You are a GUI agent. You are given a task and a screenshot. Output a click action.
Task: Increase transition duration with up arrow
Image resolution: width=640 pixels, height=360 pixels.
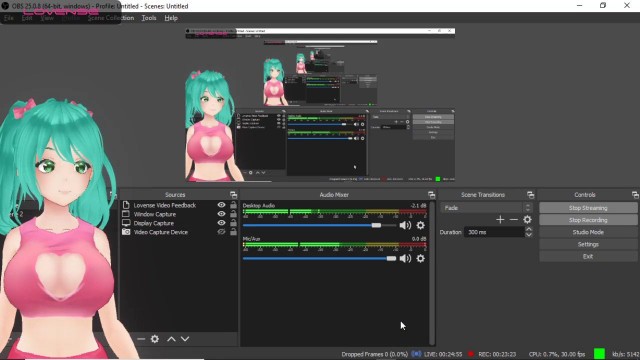pyautogui.click(x=529, y=229)
